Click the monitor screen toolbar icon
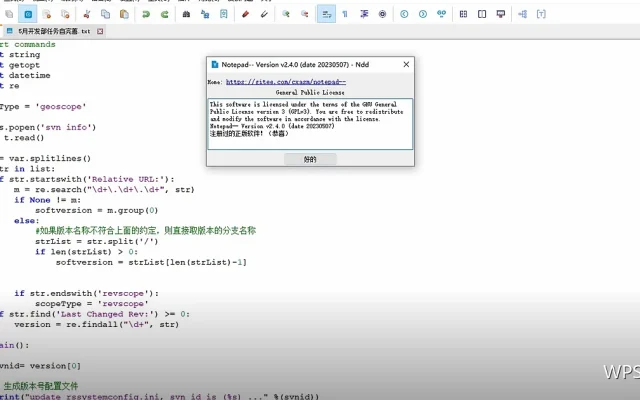Image resolution: width=640 pixels, height=400 pixels. tap(501, 14)
